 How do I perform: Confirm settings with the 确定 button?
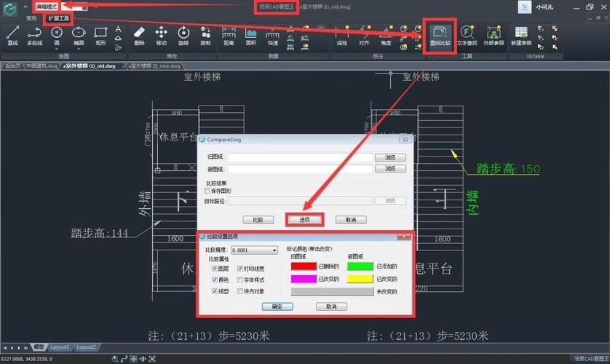pyautogui.click(x=277, y=306)
